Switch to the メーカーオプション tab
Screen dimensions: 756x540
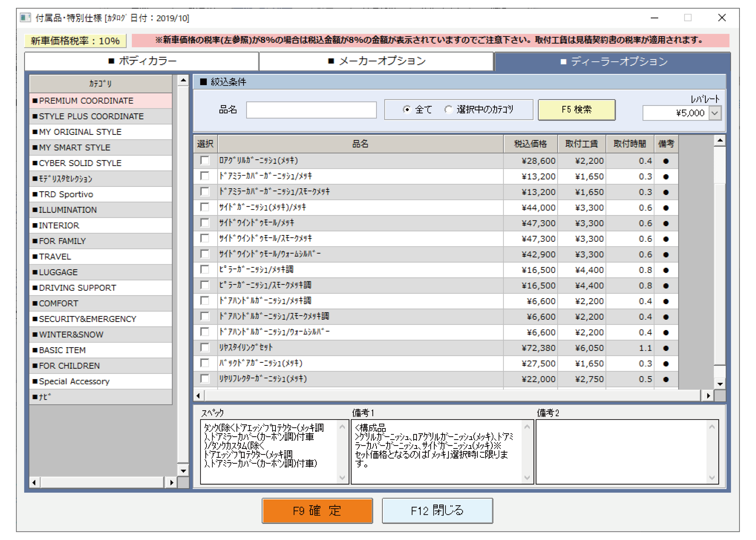[376, 61]
